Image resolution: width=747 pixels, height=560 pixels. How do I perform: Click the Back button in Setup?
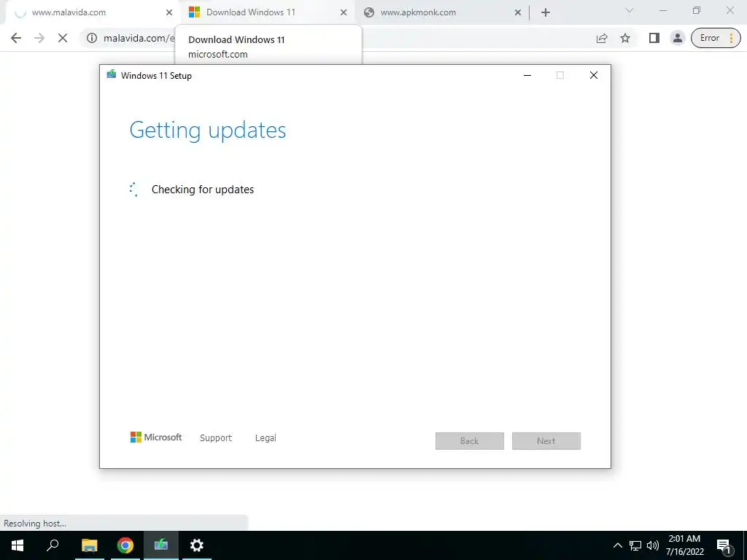(469, 441)
